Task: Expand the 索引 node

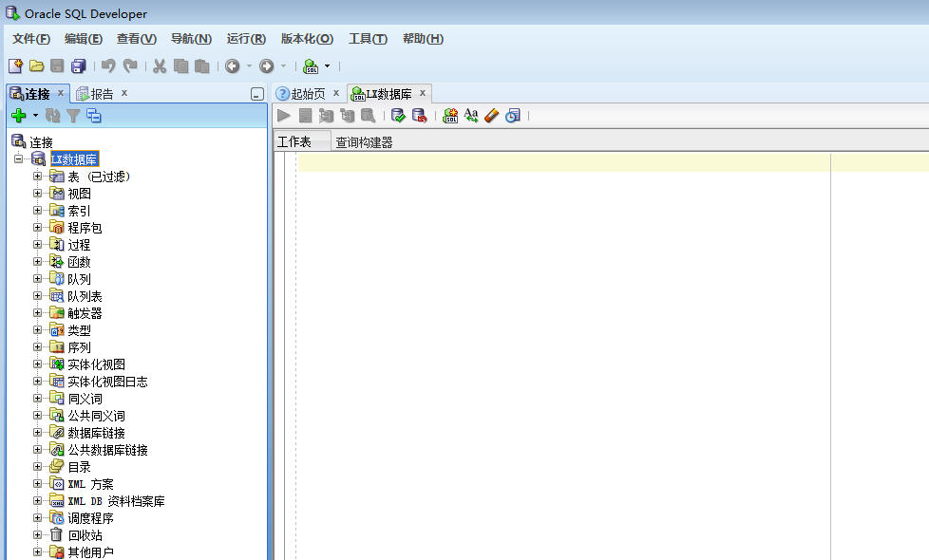Action: pyautogui.click(x=37, y=210)
